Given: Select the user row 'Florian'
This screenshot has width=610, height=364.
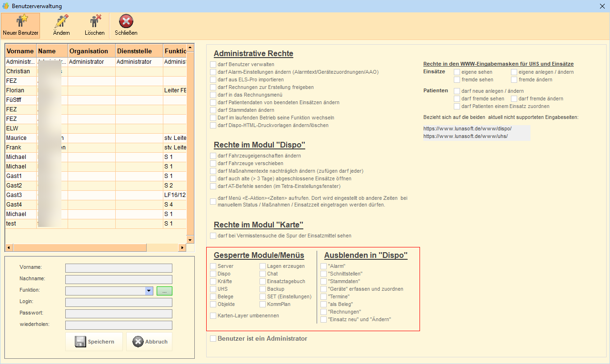Looking at the screenshot, I should [x=95, y=90].
